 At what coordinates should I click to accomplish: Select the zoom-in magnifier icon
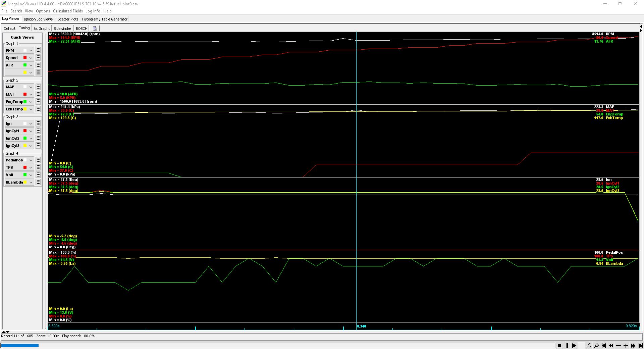pyautogui.click(x=597, y=346)
